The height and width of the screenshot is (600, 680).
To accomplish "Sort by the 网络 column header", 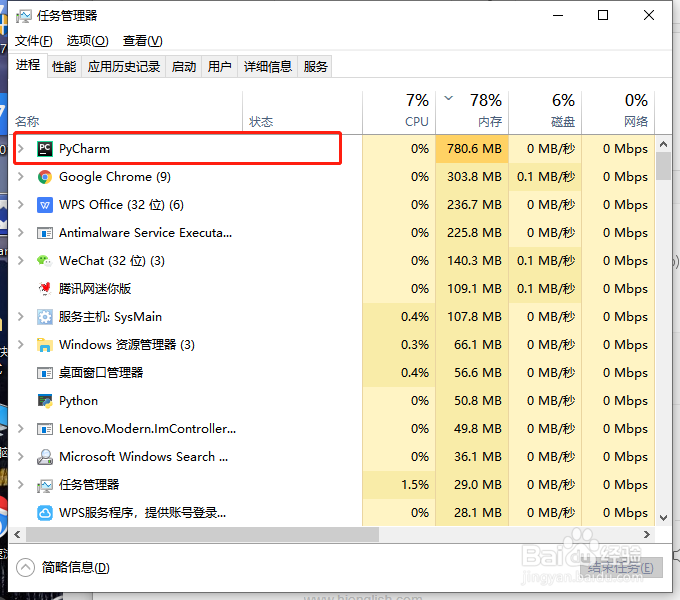I will (x=618, y=112).
